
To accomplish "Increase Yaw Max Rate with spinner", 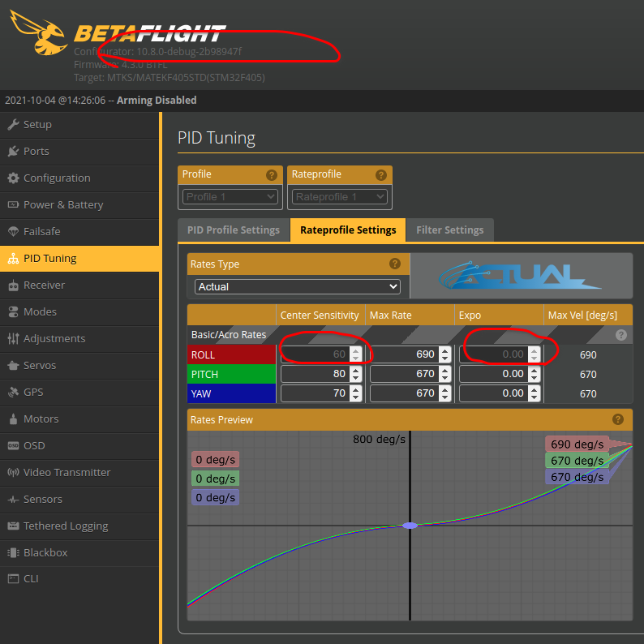I will 444,389.
